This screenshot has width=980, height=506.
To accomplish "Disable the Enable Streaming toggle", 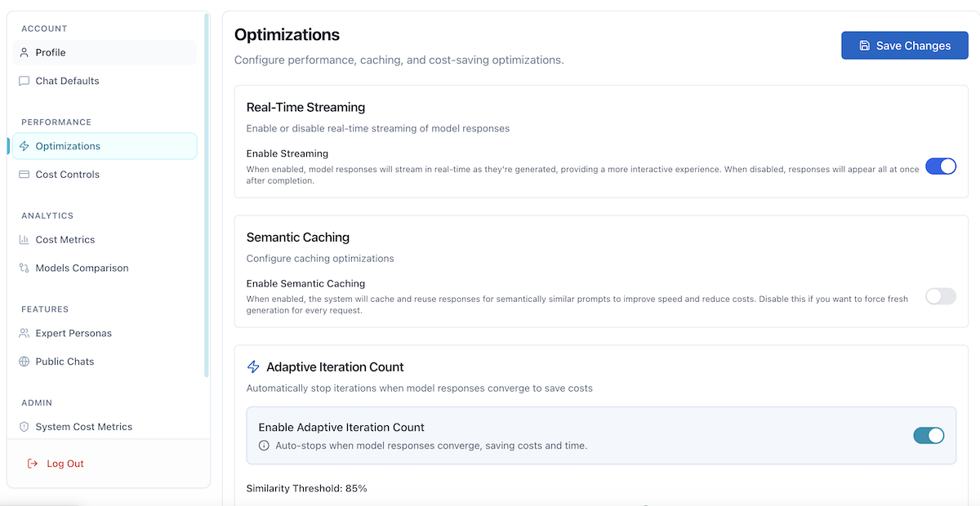I will click(941, 166).
